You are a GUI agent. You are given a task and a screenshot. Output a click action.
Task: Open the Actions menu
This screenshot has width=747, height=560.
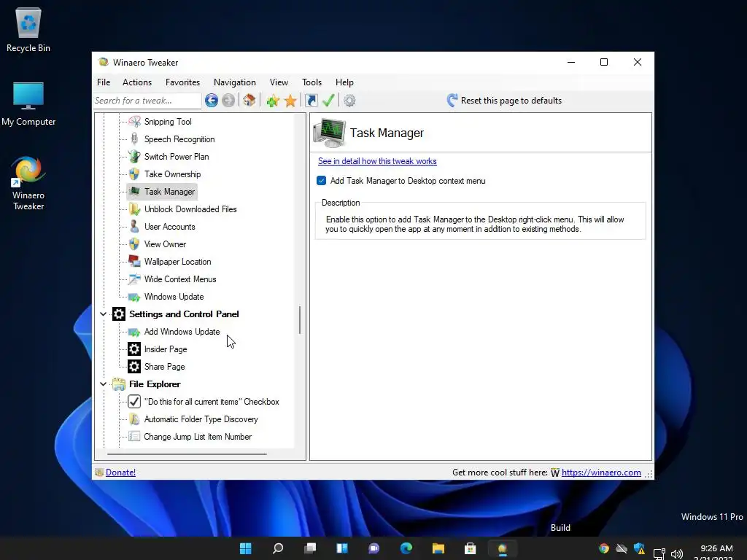[136, 82]
